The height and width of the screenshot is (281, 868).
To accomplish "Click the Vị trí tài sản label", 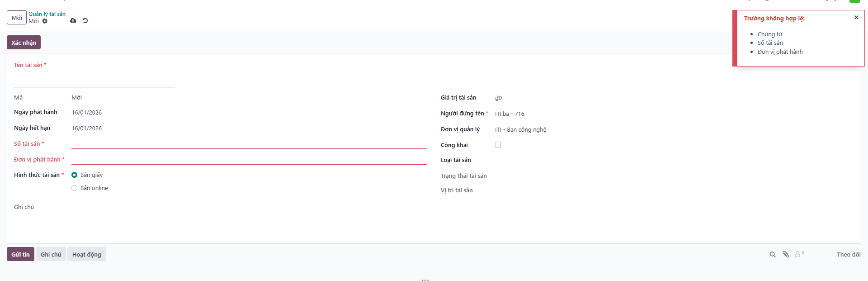I will tap(457, 191).
